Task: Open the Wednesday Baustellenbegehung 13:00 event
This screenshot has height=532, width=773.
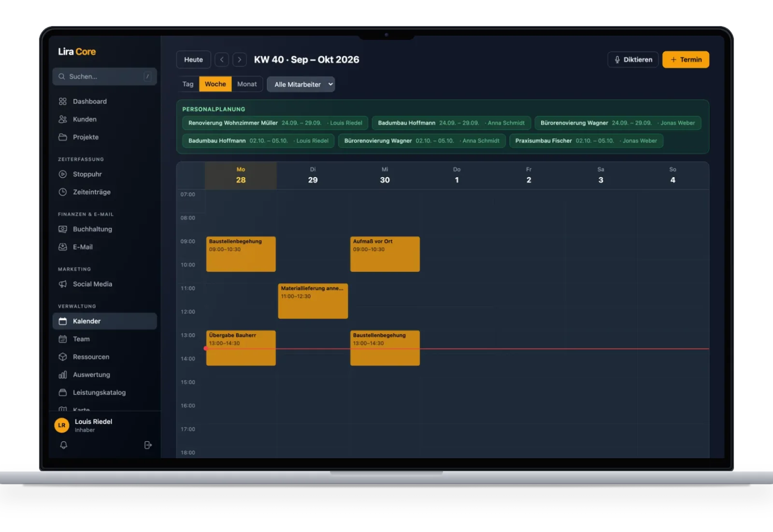Action: coord(385,348)
